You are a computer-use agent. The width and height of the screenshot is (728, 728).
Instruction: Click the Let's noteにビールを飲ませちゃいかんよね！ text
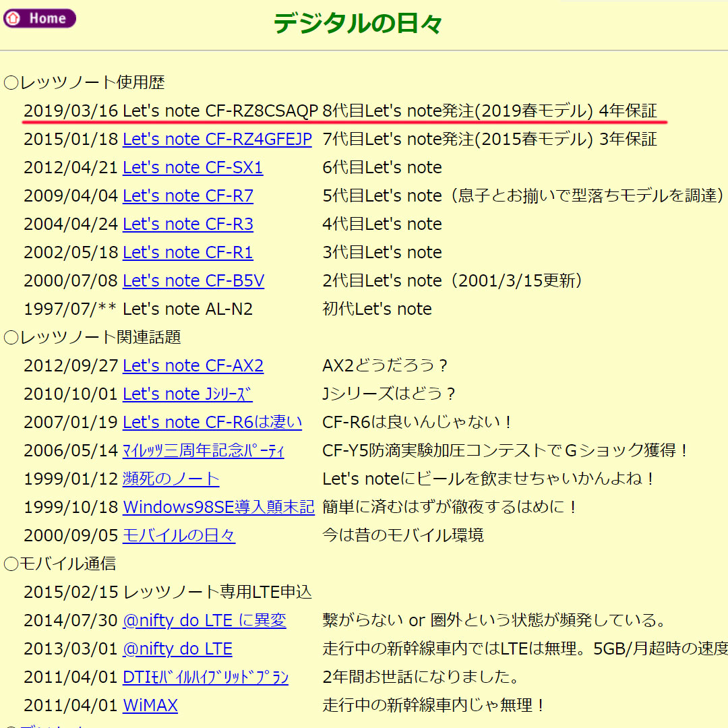[x=489, y=479]
